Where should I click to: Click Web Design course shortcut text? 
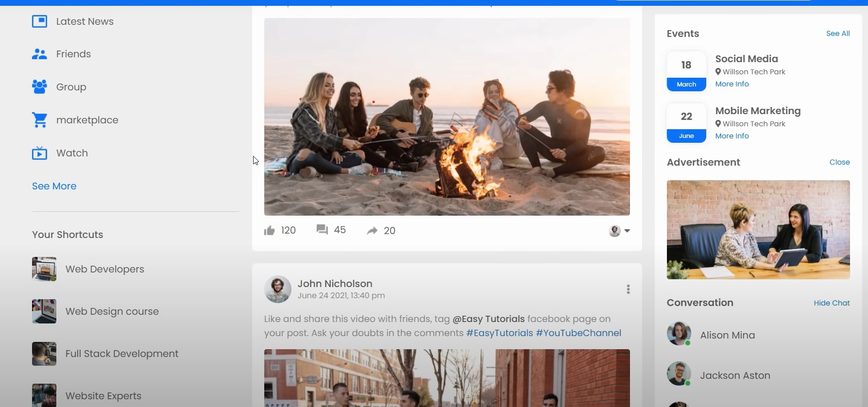(x=112, y=311)
